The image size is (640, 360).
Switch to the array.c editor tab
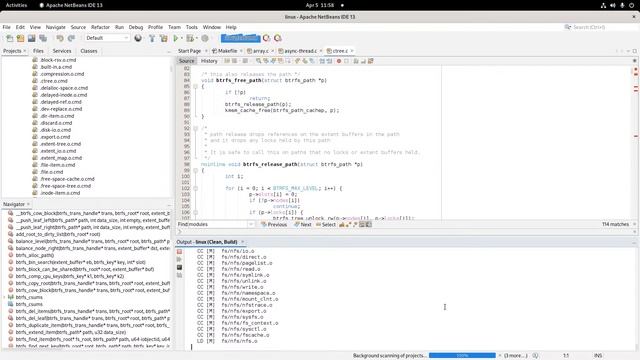tap(260, 51)
